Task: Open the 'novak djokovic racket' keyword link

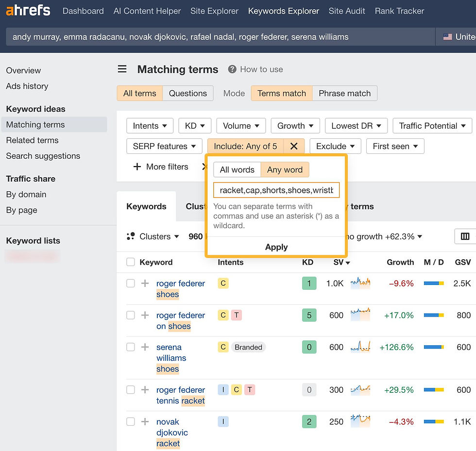Action: [171, 433]
